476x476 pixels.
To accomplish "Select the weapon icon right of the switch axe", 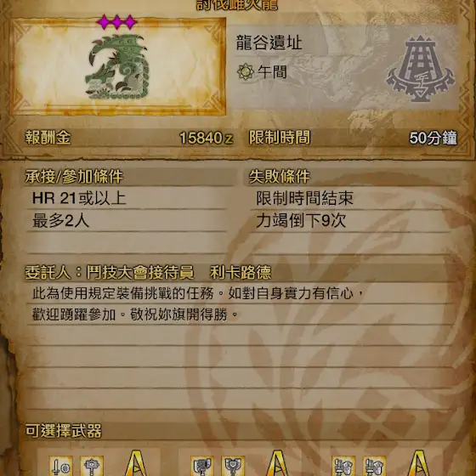I will point(233,466).
